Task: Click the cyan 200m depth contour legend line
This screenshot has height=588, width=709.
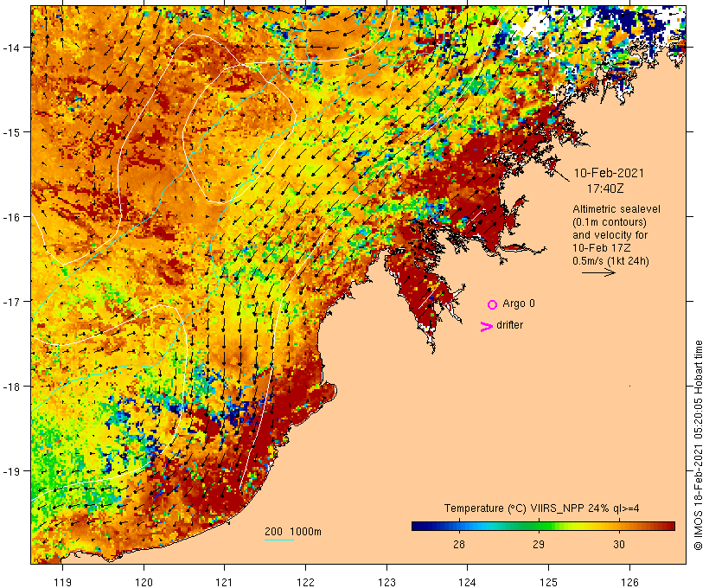Action: 279,540
